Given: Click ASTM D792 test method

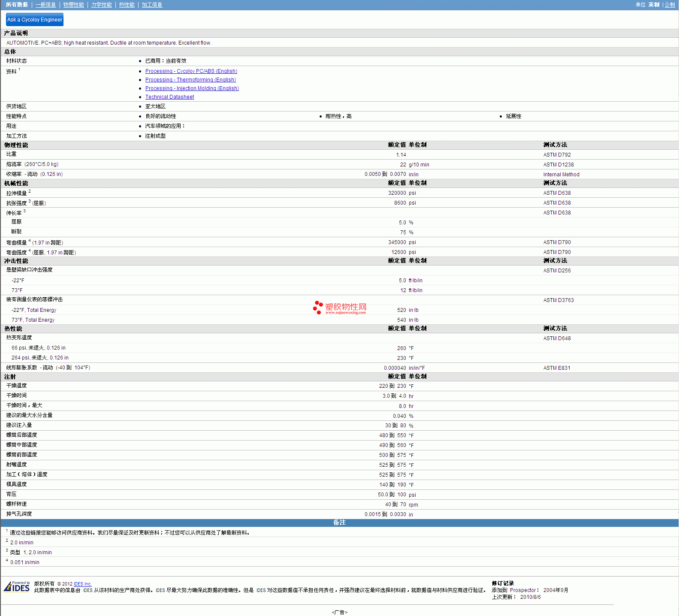Looking at the screenshot, I should coord(557,155).
